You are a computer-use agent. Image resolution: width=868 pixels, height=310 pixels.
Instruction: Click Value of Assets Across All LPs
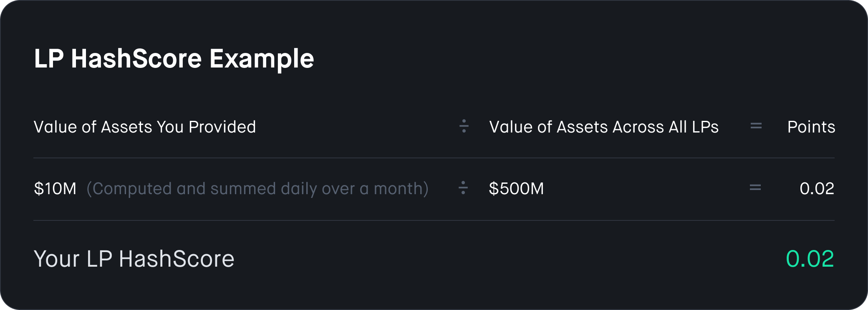tap(604, 127)
